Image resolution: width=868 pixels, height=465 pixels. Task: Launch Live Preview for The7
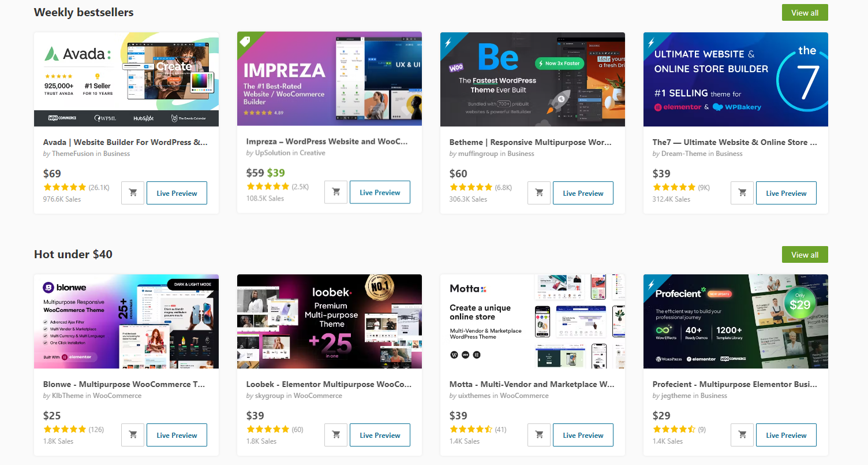[x=786, y=193]
